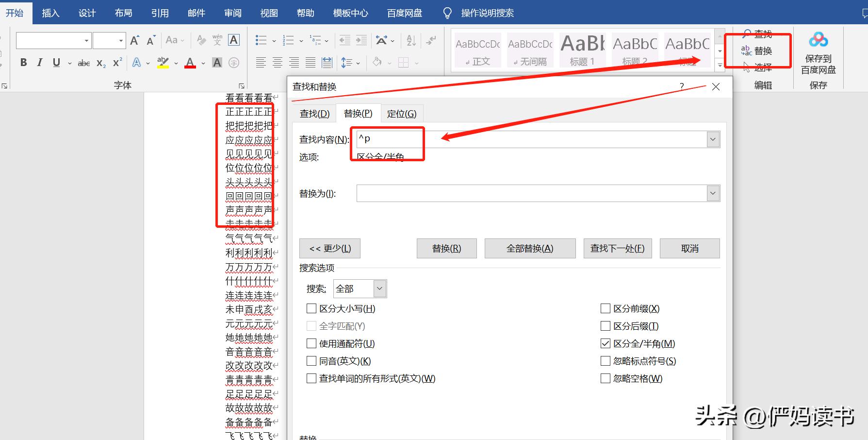868x440 pixels.
Task: Switch to the 定位(G) tab
Action: pyautogui.click(x=402, y=113)
